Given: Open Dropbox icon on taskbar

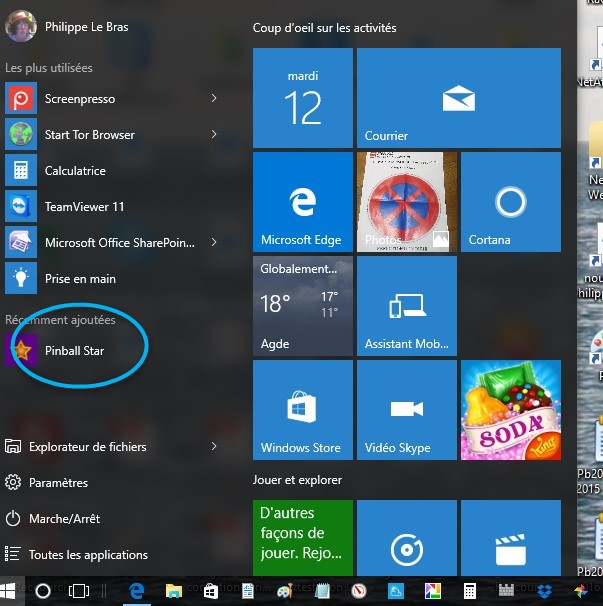Looking at the screenshot, I should (545, 591).
